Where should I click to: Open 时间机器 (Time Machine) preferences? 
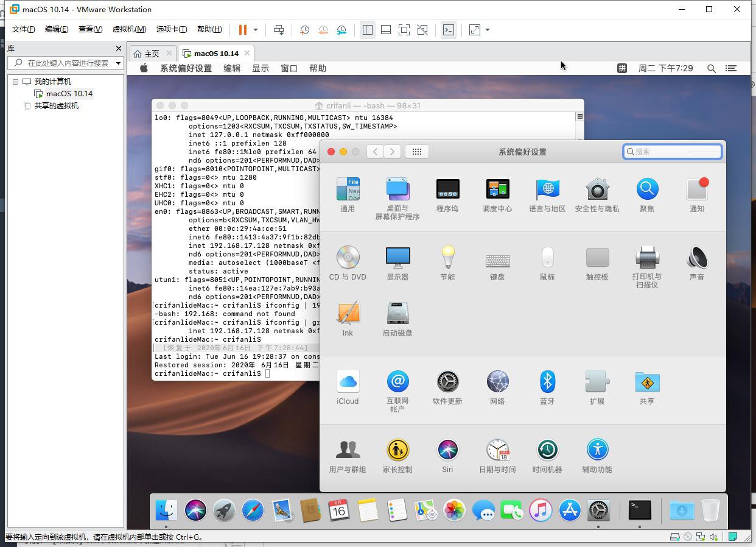(547, 456)
